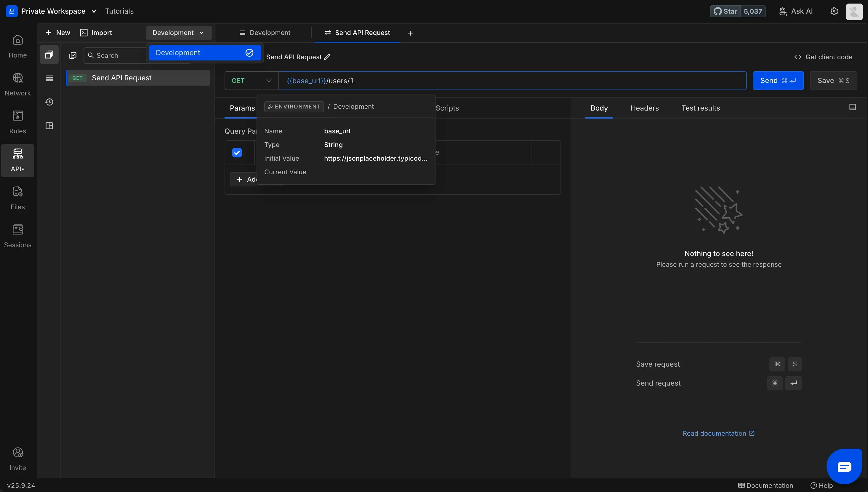Open the request history panel icon

[x=49, y=102]
